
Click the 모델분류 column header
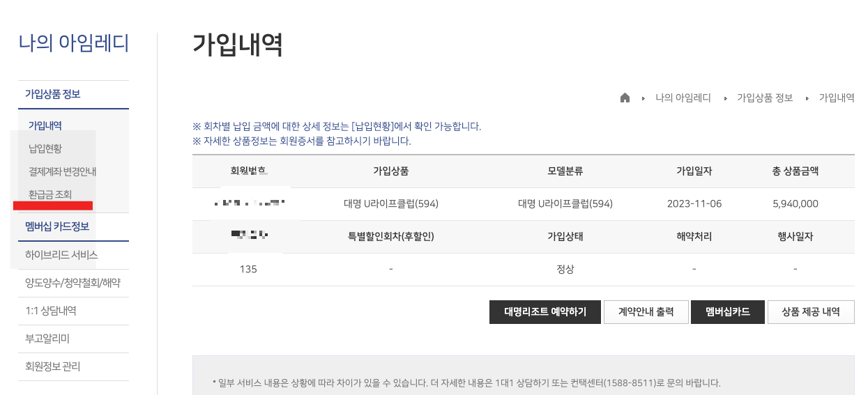tap(565, 171)
